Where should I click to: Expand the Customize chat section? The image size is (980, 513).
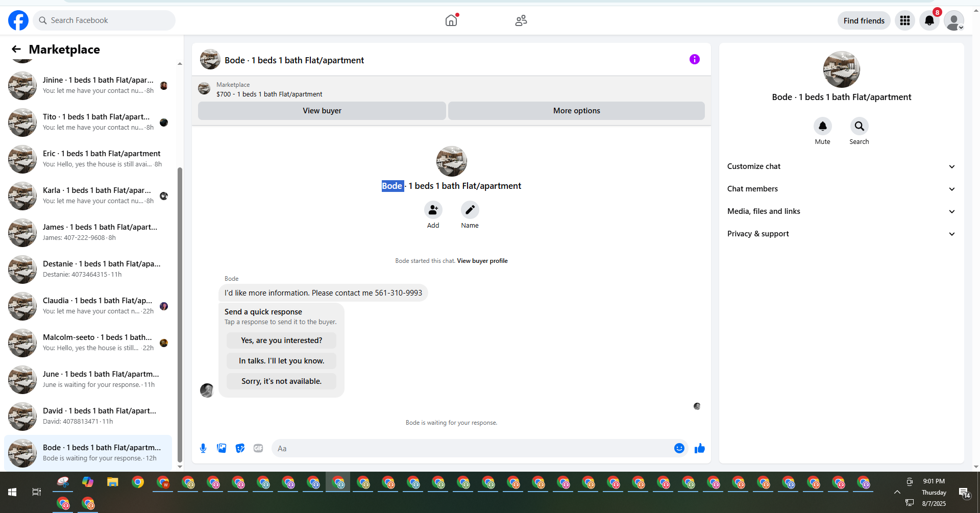pyautogui.click(x=842, y=166)
